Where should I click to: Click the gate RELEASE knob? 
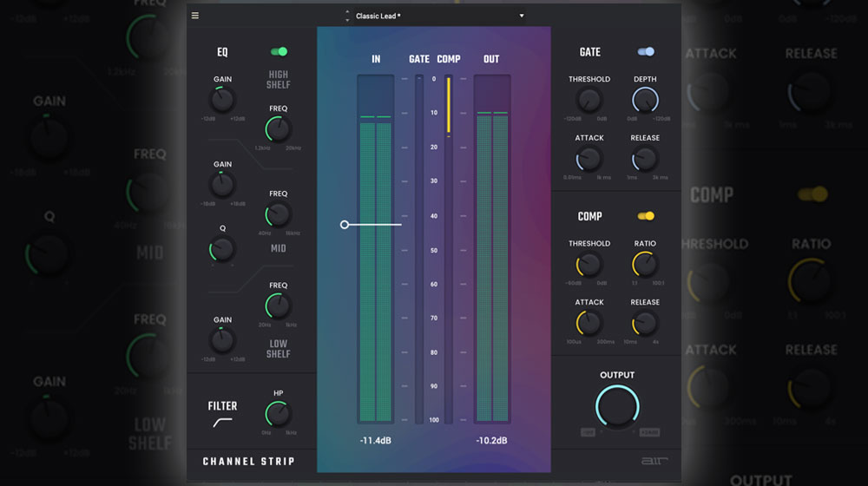pyautogui.click(x=645, y=160)
